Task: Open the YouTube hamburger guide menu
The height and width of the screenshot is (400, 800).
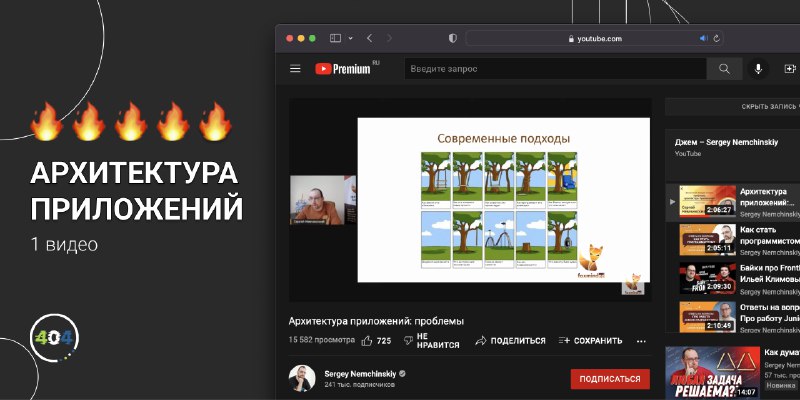Action: 295,69
